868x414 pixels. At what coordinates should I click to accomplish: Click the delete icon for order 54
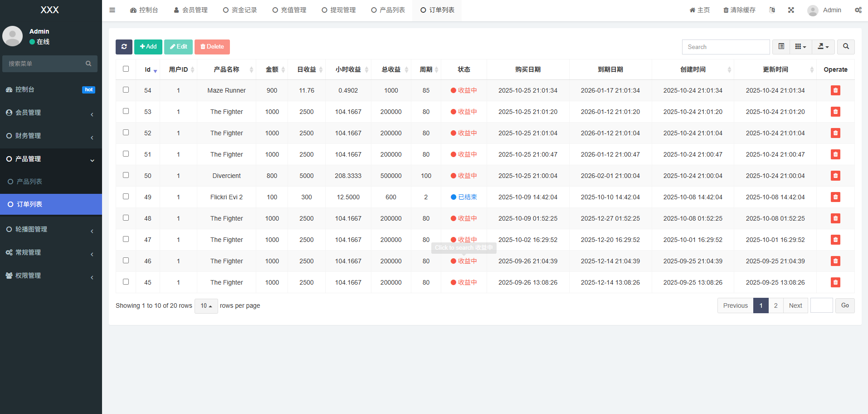(835, 90)
